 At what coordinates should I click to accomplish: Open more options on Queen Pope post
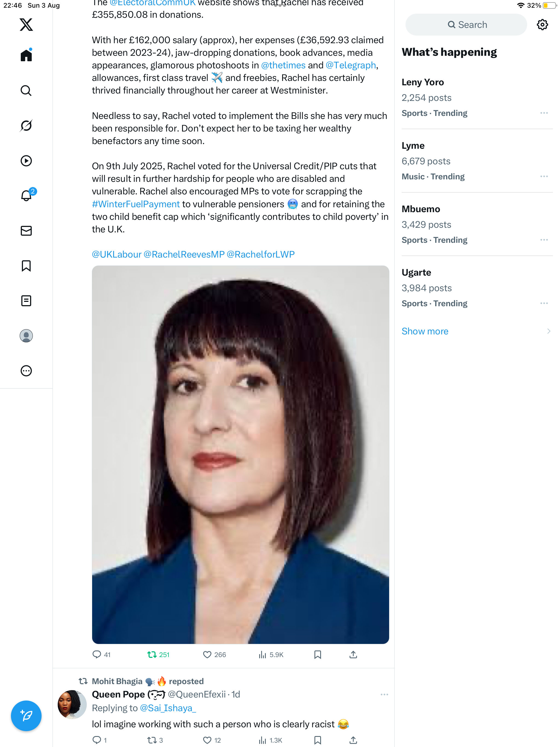click(384, 694)
